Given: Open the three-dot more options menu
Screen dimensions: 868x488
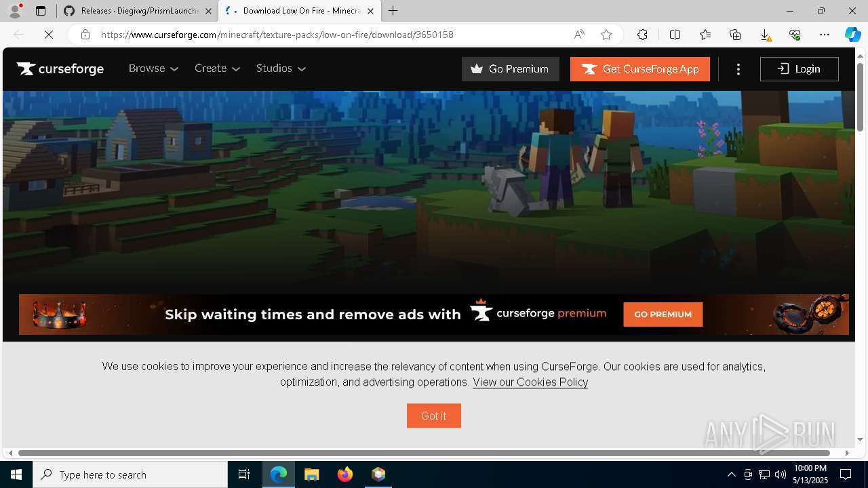Looking at the screenshot, I should (738, 69).
